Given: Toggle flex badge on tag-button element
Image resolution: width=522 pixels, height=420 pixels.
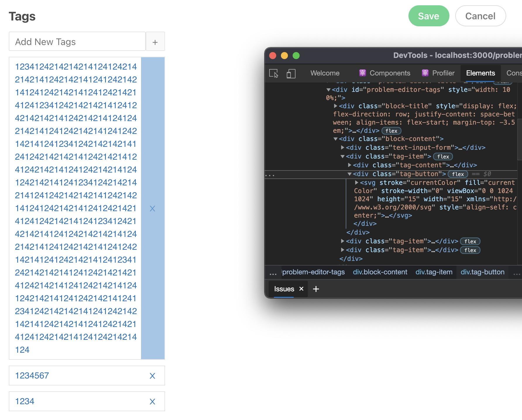Looking at the screenshot, I should point(458,174).
